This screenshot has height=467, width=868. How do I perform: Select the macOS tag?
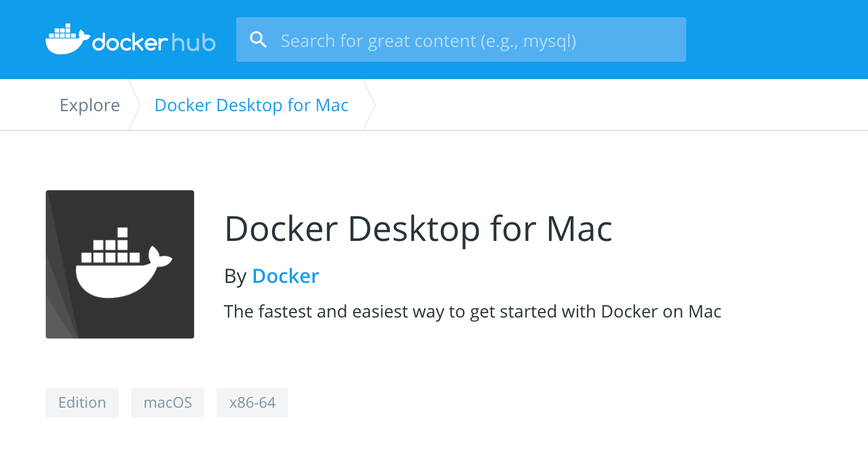(168, 403)
